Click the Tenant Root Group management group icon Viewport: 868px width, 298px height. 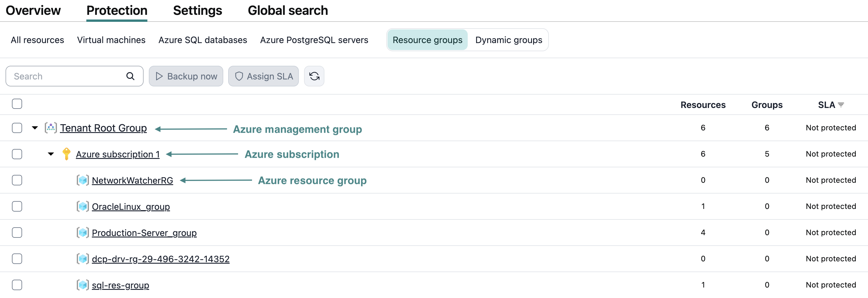51,128
